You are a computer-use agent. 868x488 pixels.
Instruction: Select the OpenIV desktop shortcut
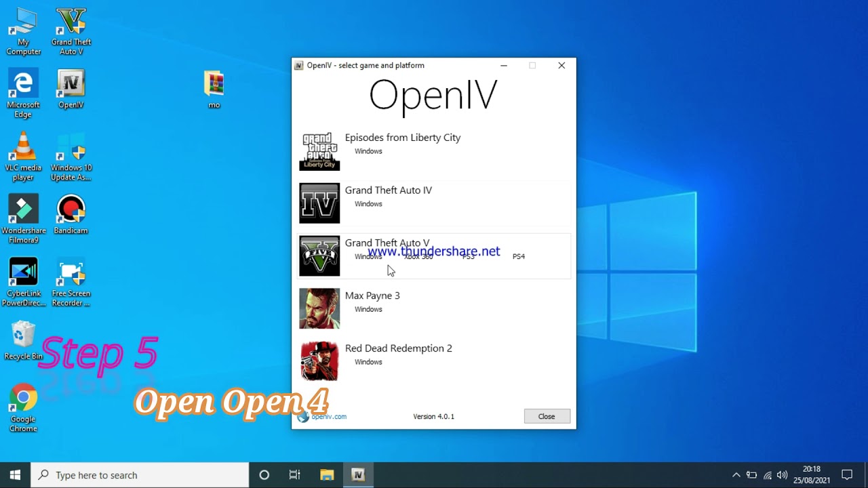pyautogui.click(x=71, y=89)
